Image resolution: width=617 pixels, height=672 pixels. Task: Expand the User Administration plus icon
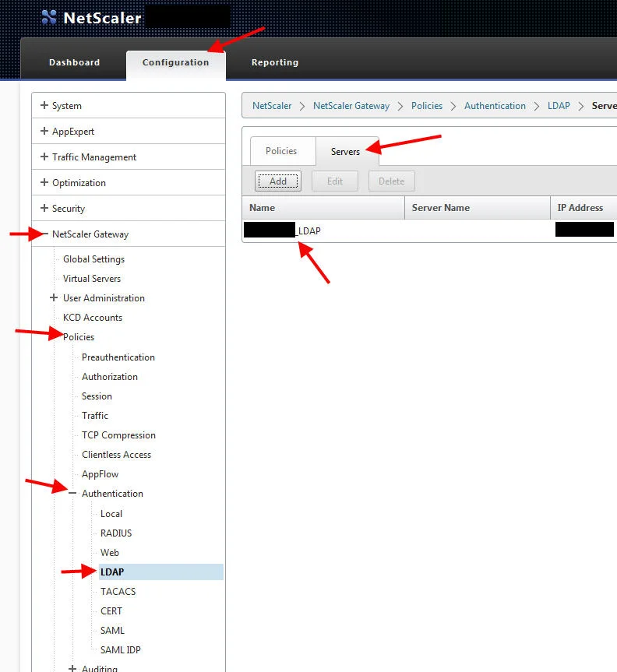53,297
